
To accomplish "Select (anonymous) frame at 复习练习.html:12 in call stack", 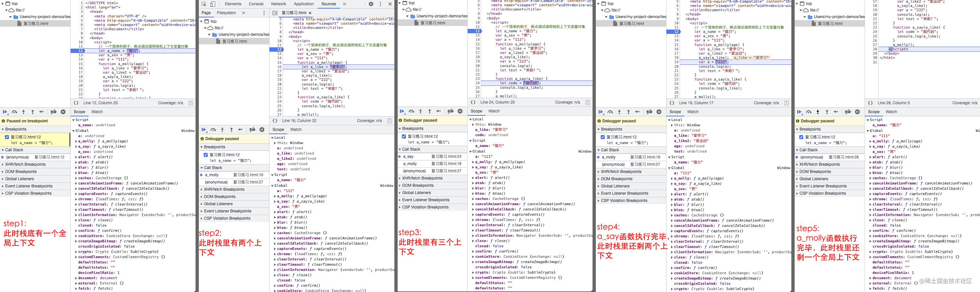I will pos(35,157).
